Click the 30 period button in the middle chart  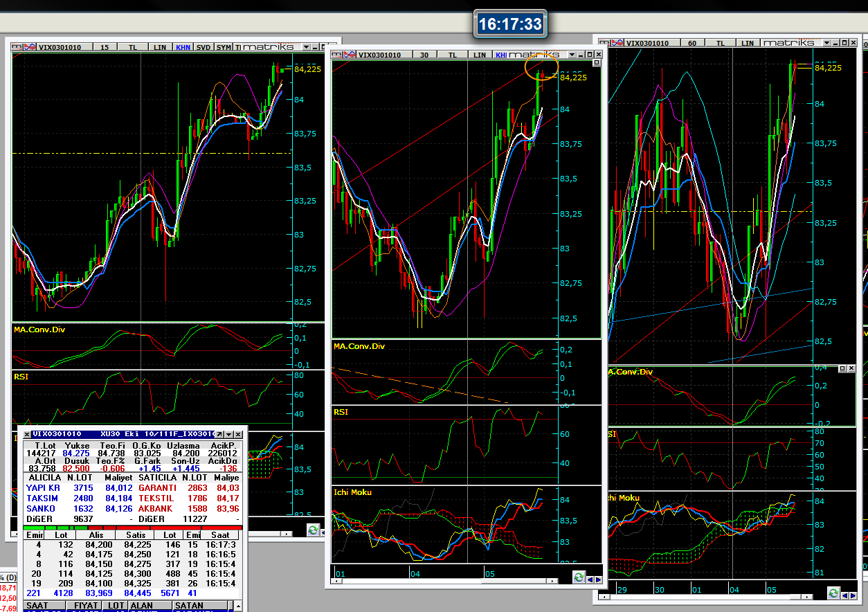point(424,55)
